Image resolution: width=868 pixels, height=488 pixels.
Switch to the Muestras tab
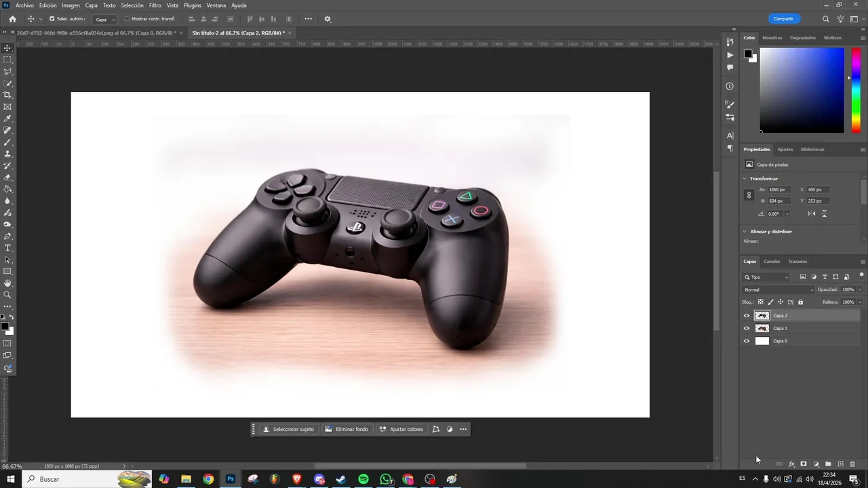772,38
